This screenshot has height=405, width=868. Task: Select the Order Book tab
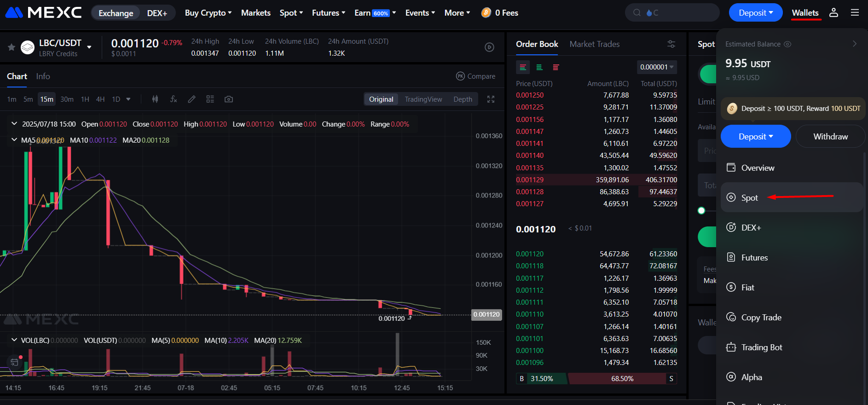click(x=537, y=44)
